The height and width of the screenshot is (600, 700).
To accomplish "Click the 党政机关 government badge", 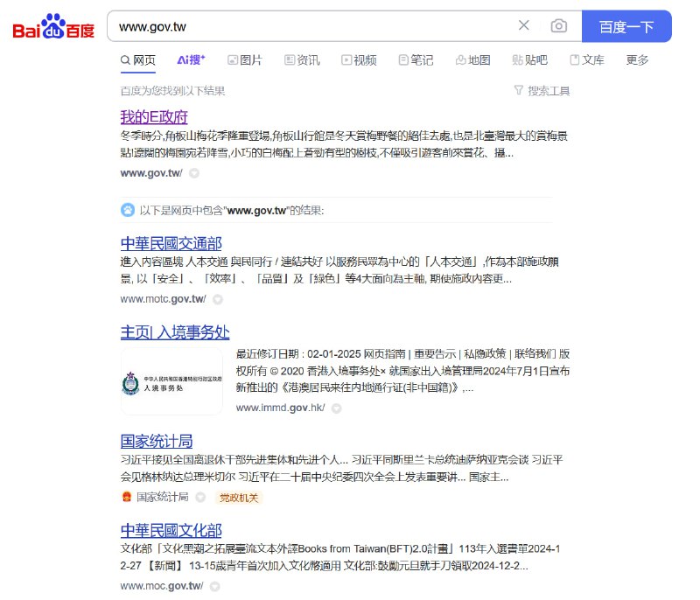I will pos(239,497).
